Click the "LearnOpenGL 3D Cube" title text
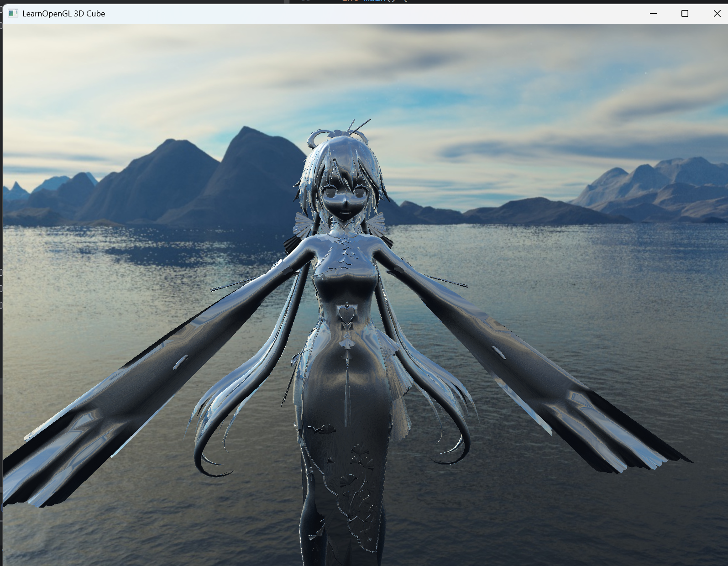Viewport: 728px width, 566px height. click(x=63, y=14)
